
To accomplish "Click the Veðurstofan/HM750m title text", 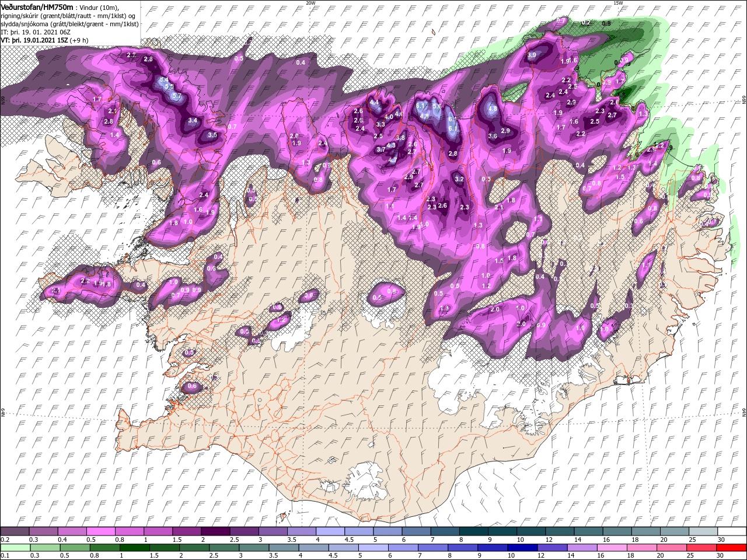I will click(37, 6).
